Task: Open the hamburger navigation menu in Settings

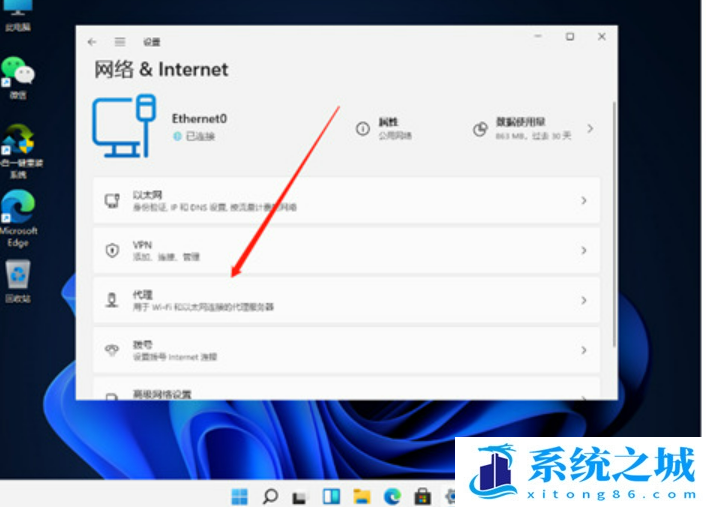Action: click(x=120, y=42)
